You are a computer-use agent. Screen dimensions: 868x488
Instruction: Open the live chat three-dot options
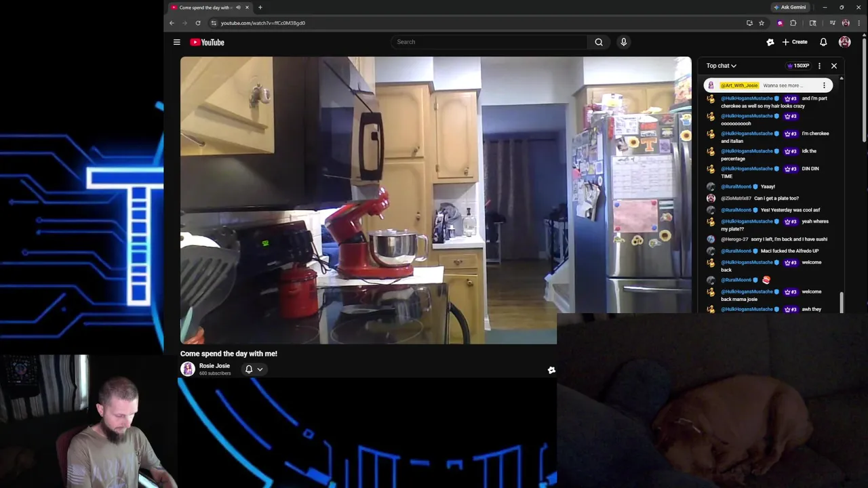point(819,66)
